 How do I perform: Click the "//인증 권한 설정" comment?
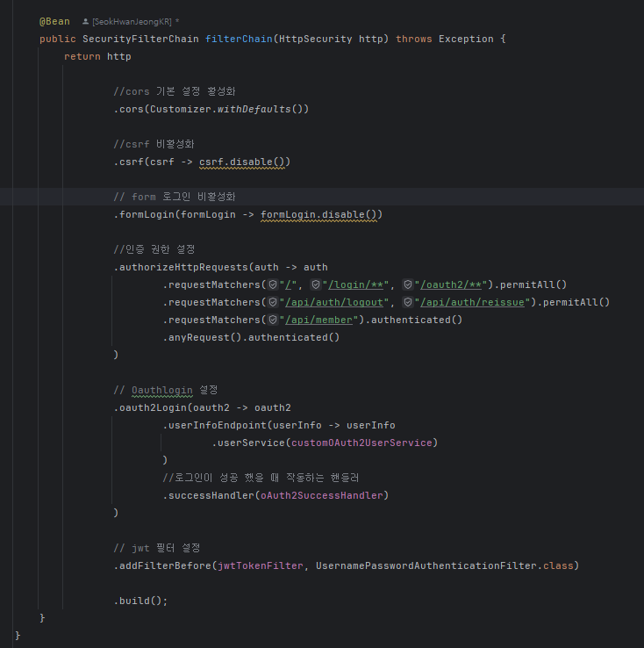154,249
